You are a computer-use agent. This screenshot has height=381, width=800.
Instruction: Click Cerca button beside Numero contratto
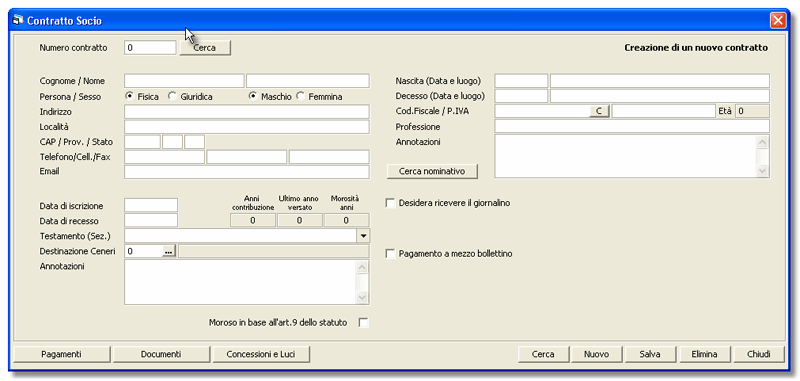tap(205, 47)
